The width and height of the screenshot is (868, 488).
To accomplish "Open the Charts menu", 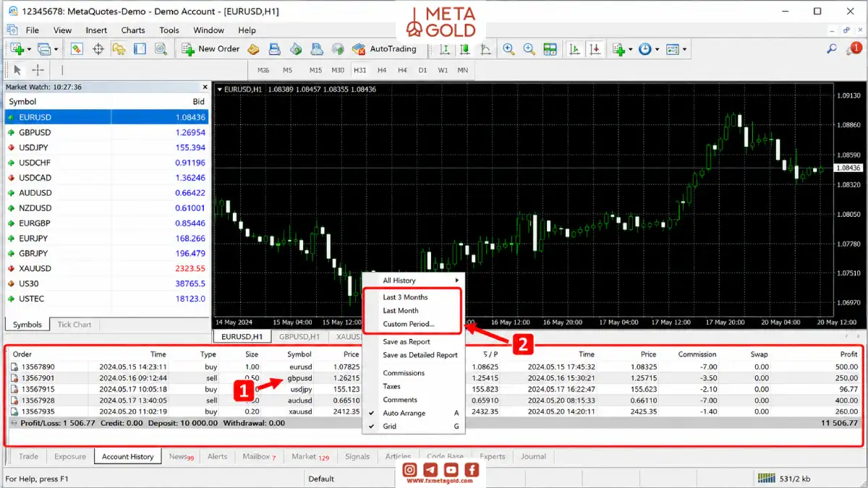I will (x=133, y=30).
